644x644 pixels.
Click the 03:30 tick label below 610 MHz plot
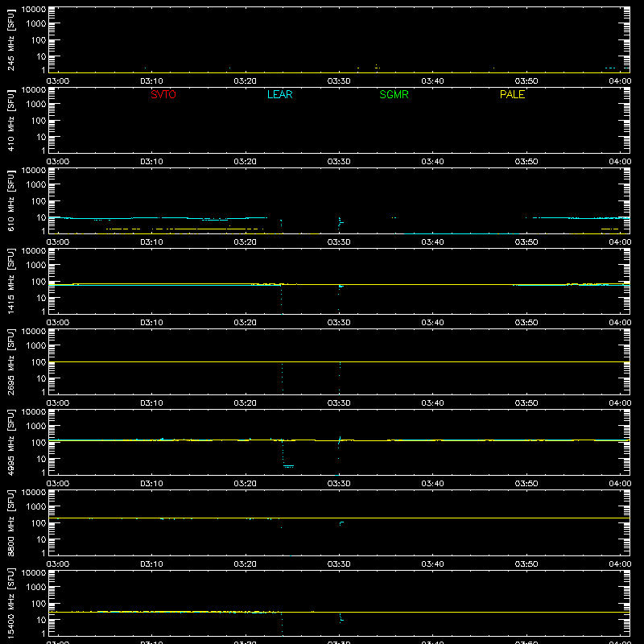click(339, 242)
